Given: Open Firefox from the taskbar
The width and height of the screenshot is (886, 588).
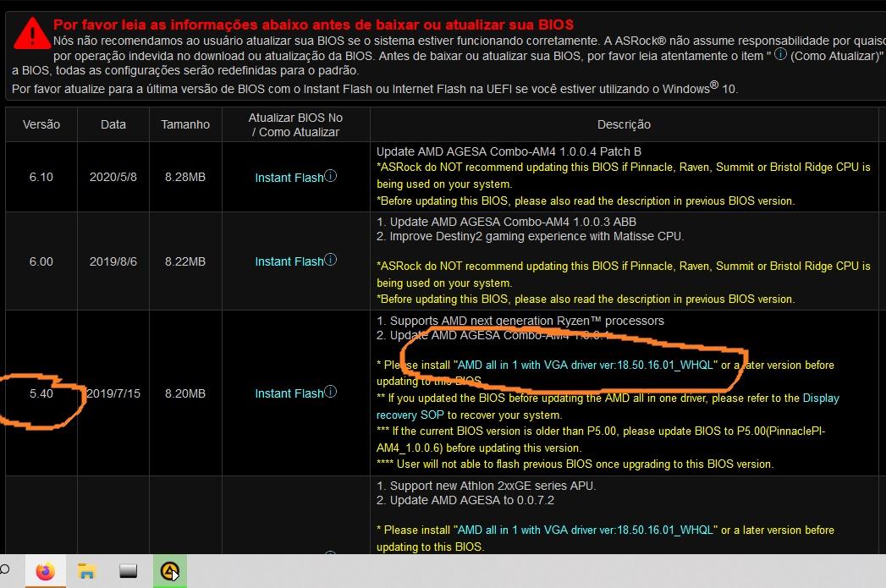Looking at the screenshot, I should 45,571.
